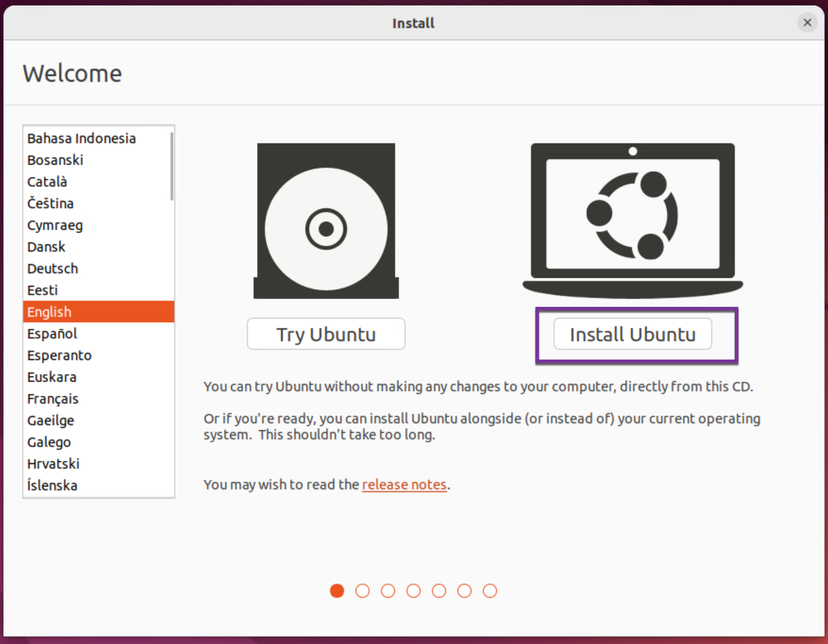Choose the highlighted English entry

click(x=49, y=312)
